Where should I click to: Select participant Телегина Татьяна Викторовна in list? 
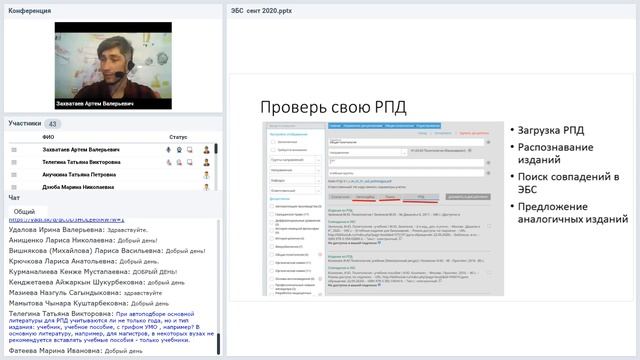pos(81,162)
